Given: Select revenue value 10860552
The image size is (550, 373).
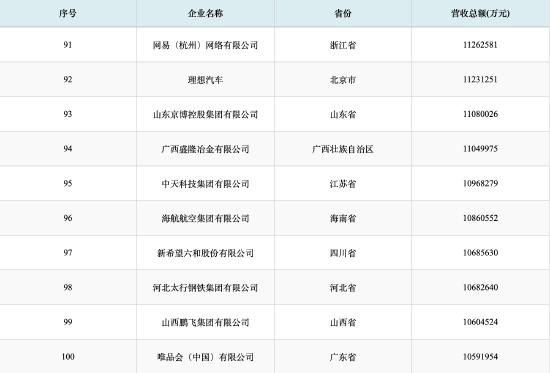Looking at the screenshot, I should 480,218.
